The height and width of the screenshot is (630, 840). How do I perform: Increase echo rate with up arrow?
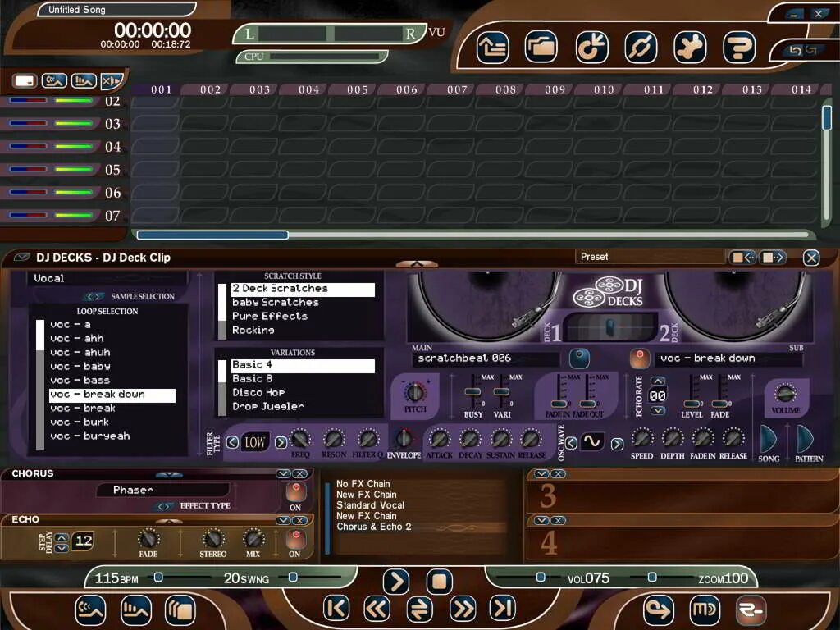[x=658, y=381]
